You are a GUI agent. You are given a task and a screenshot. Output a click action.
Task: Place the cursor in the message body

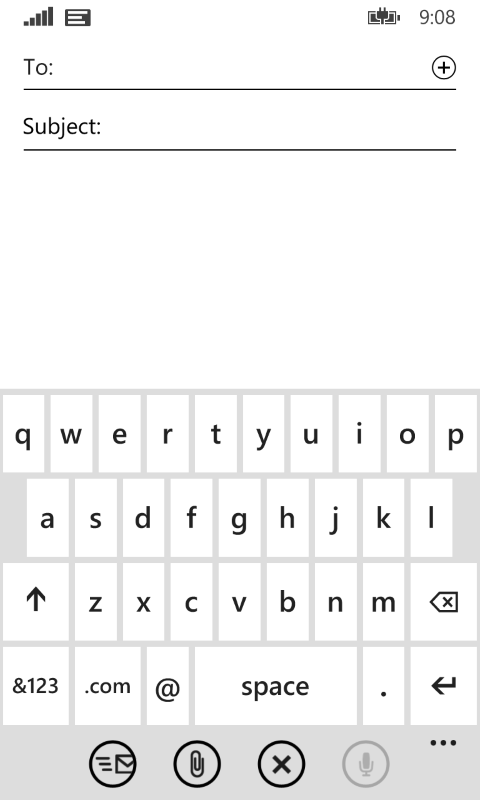click(x=240, y=268)
